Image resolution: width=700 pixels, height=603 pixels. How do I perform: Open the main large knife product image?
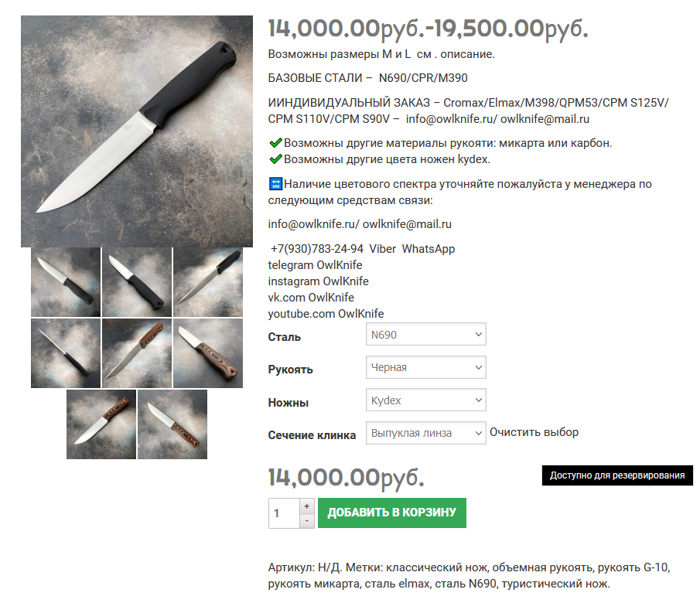coord(137,131)
